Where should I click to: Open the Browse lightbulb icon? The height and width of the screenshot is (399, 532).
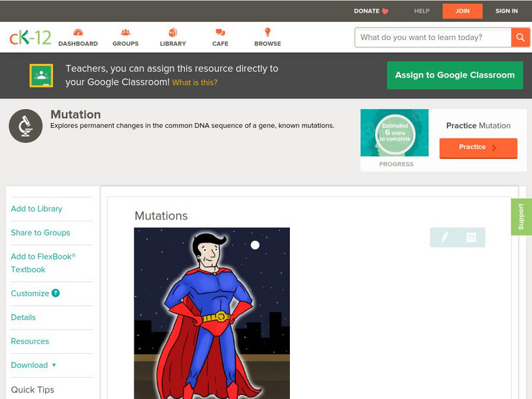(267, 32)
